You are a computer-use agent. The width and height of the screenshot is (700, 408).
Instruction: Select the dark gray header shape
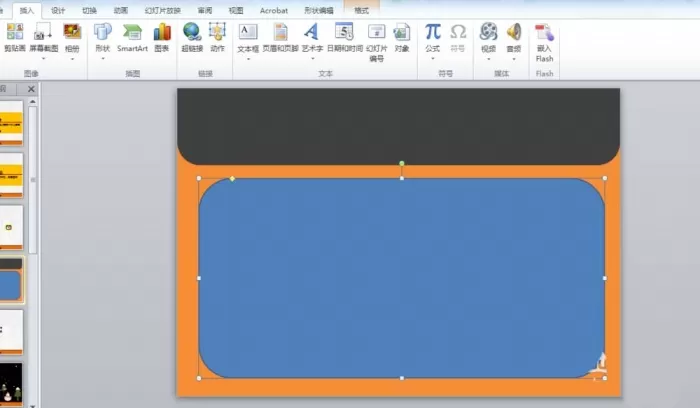click(x=398, y=126)
